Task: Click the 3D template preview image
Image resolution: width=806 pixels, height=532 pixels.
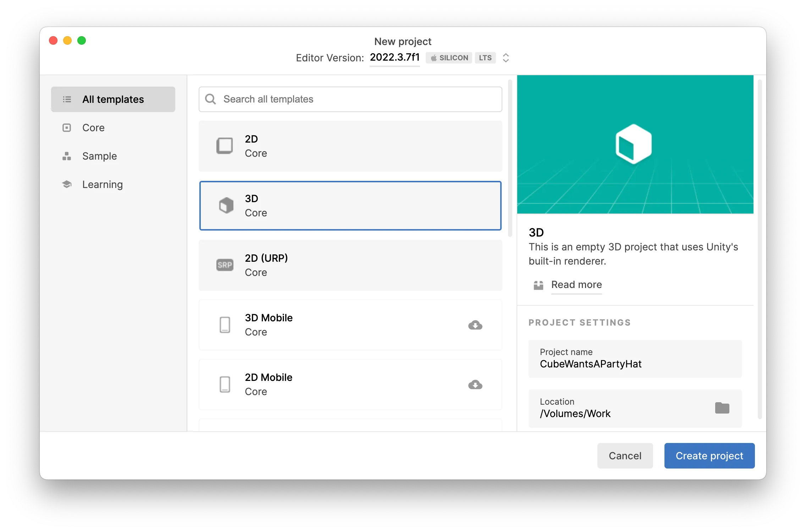Action: (x=635, y=144)
